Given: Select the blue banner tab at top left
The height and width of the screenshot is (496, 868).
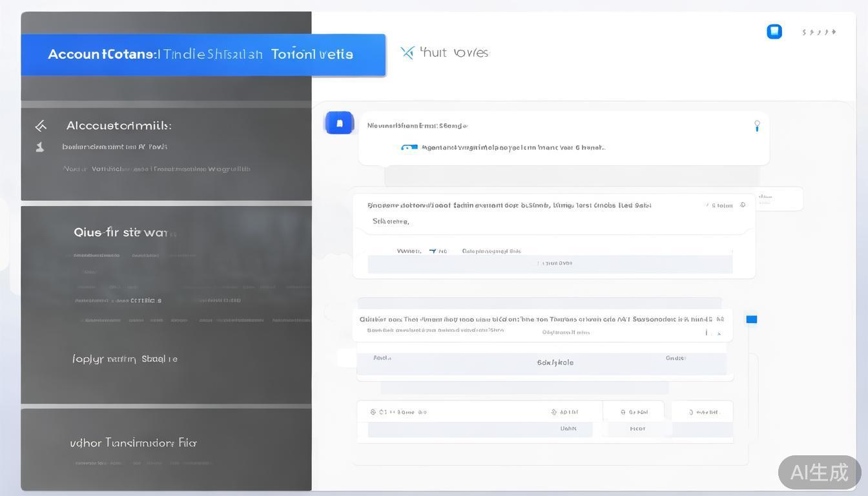Looking at the screenshot, I should pos(203,54).
